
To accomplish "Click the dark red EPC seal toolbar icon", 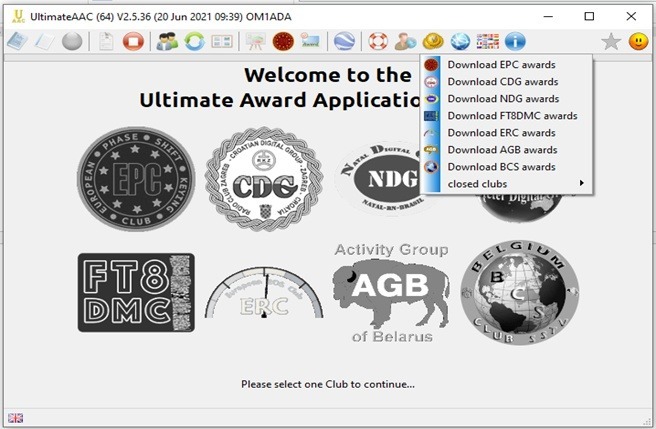I will [x=283, y=41].
